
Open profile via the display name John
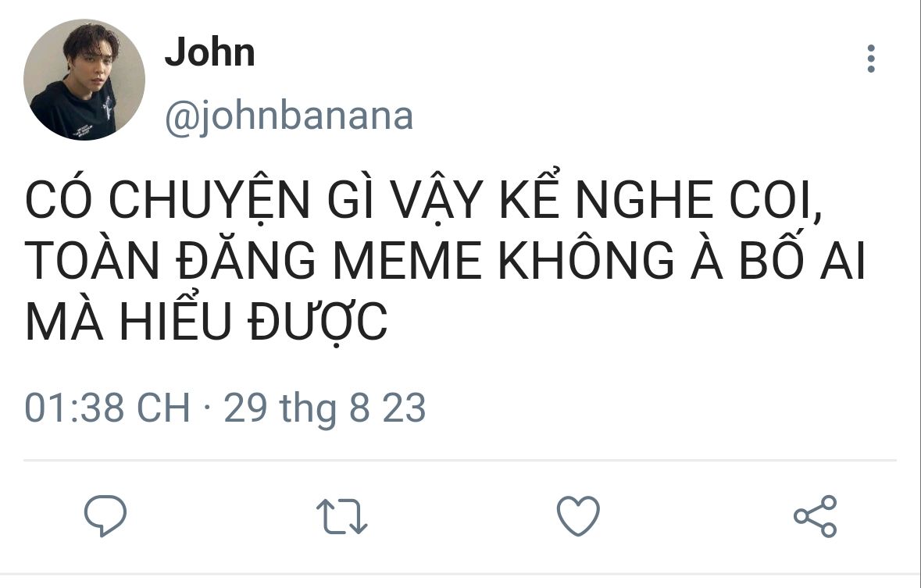click(x=209, y=52)
